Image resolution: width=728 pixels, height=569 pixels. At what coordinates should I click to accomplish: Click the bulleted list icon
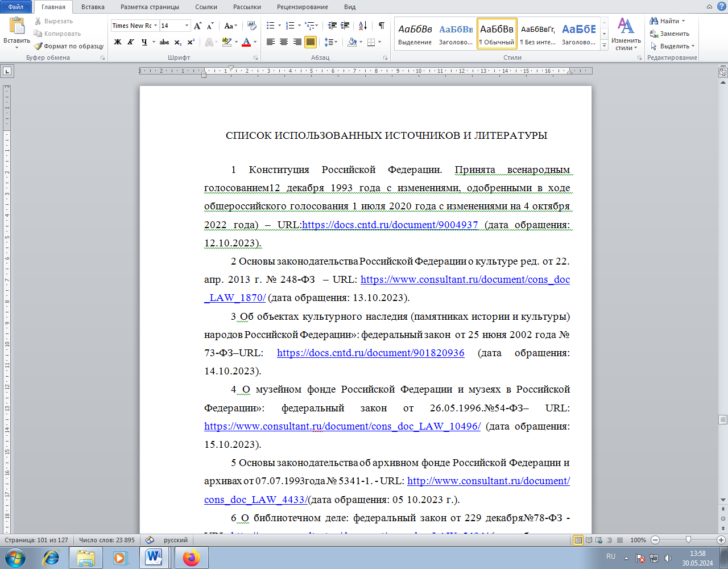pos(271,26)
